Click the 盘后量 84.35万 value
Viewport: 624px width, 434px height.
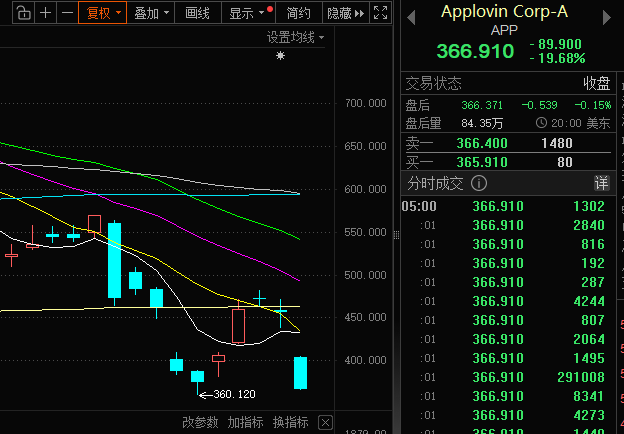482,123
